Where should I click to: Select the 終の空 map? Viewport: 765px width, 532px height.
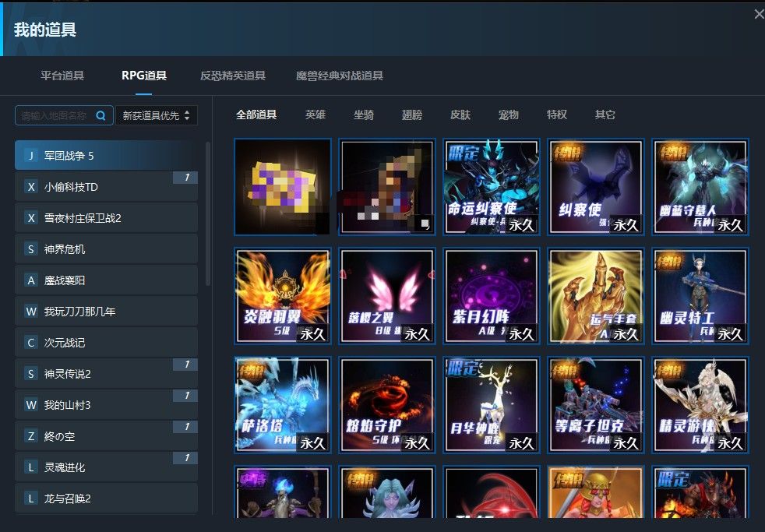(x=107, y=436)
